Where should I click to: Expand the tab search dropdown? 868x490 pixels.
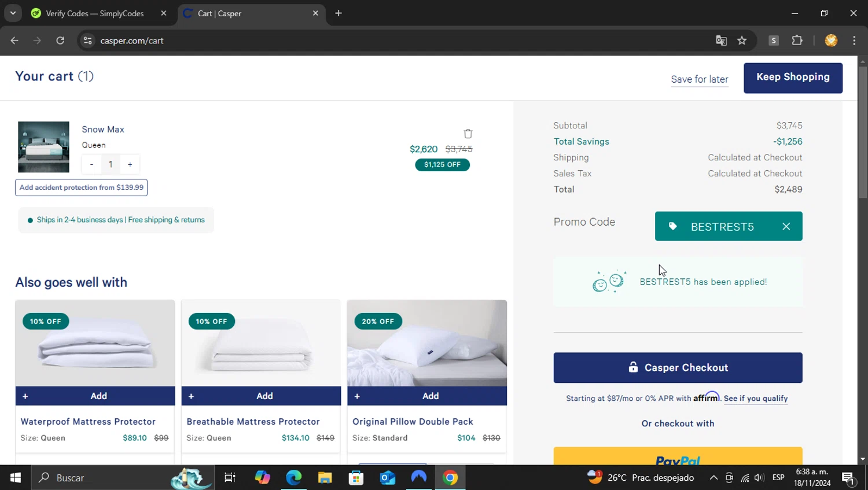[13, 13]
